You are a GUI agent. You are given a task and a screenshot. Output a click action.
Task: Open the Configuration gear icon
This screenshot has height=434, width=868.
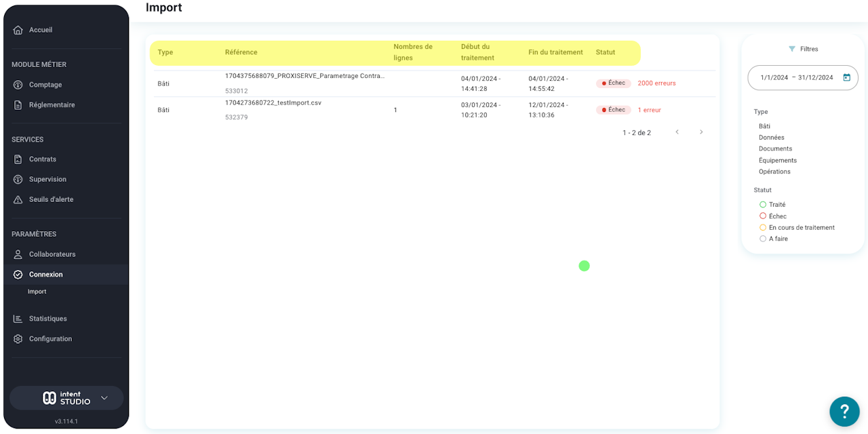pos(18,339)
